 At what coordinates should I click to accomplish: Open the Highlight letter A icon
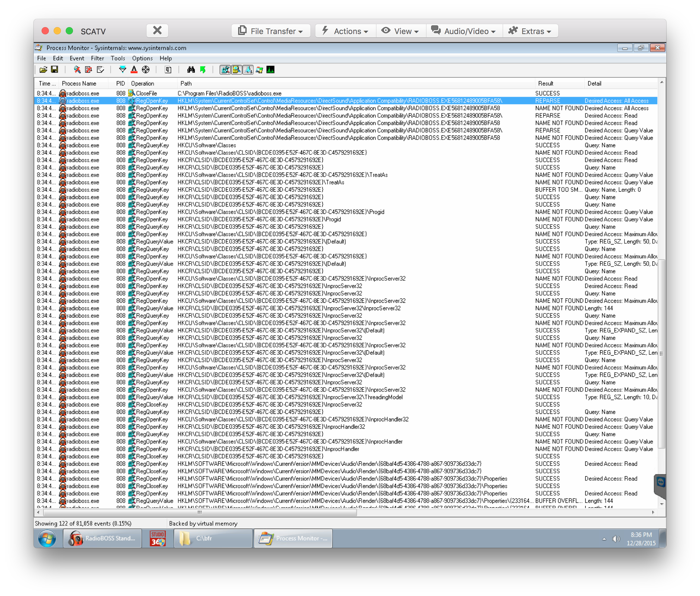(134, 70)
